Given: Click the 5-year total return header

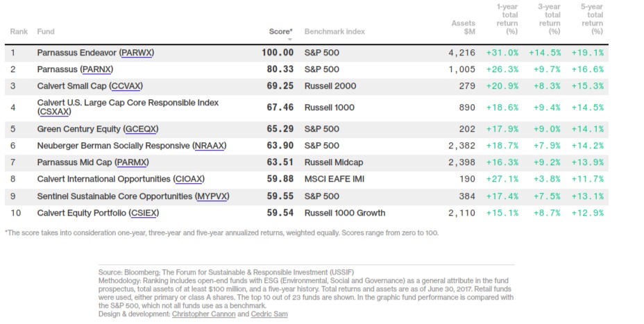Looking at the screenshot, I should pyautogui.click(x=593, y=19).
